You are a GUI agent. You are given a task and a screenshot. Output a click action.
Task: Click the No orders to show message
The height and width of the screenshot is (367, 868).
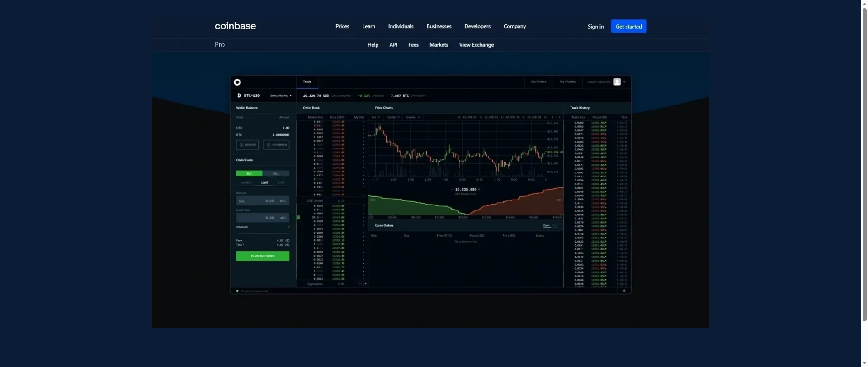pos(466,242)
